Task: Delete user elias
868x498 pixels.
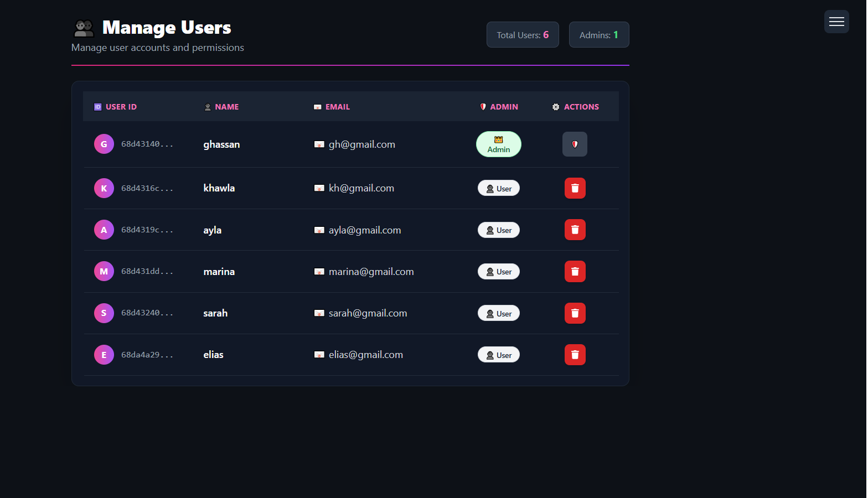Action: 575,355
